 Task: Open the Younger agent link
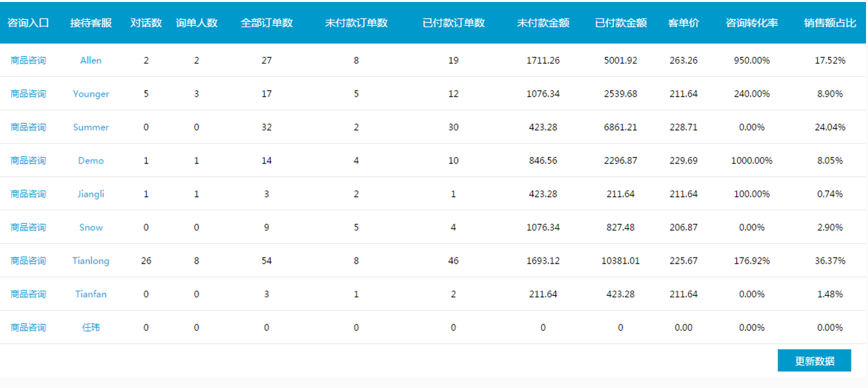91,94
